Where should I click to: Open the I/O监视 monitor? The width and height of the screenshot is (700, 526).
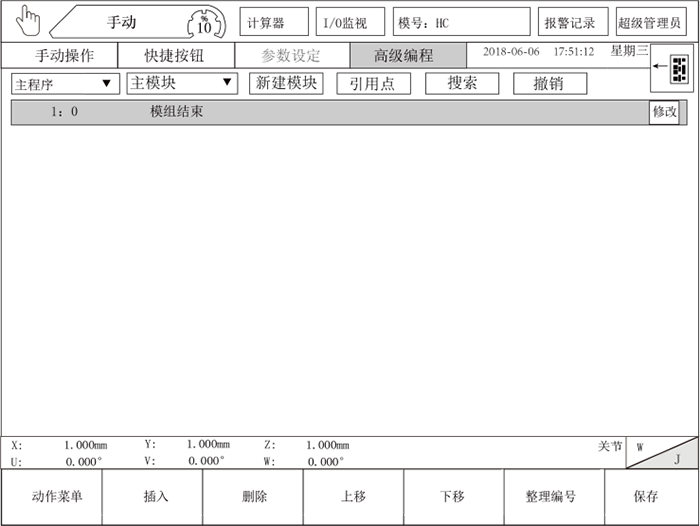click(350, 22)
